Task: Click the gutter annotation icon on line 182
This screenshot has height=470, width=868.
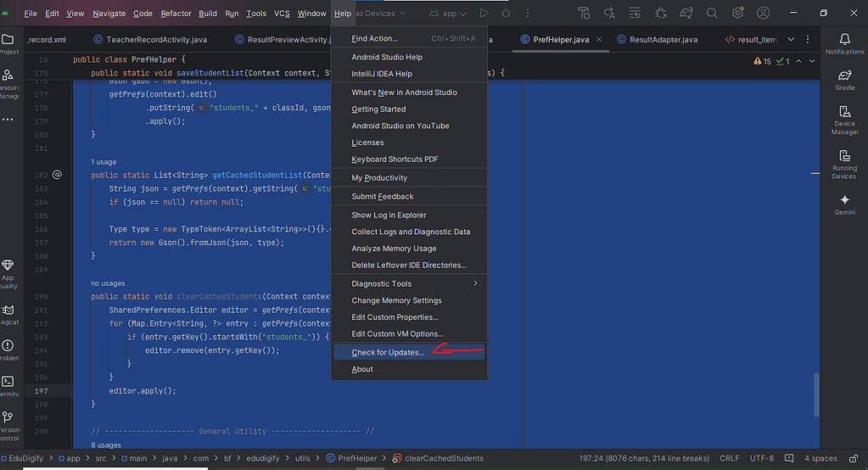Action: tap(57, 175)
